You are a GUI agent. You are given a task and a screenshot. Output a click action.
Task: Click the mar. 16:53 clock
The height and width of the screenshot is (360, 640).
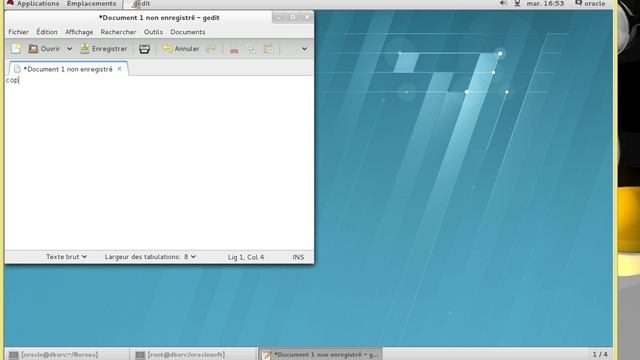545,4
